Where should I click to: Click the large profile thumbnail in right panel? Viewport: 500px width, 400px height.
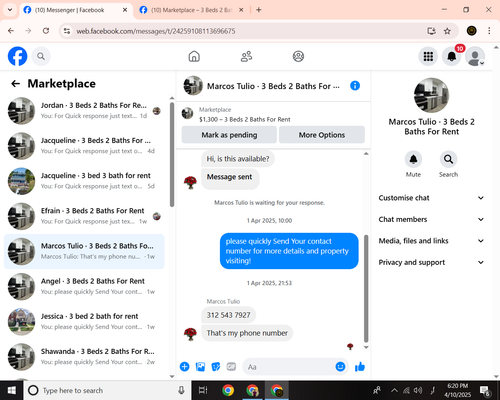click(x=431, y=95)
